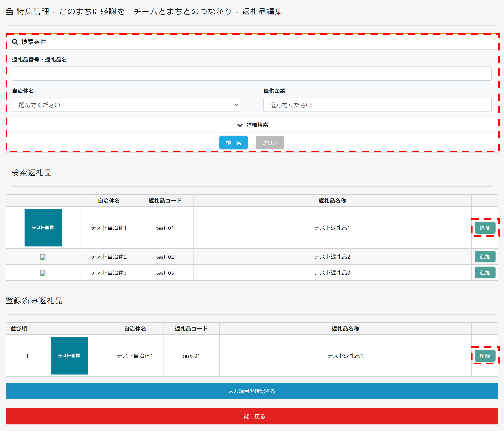The width and height of the screenshot is (504, 431).
Task: Open the 提供企業 dropdown
Action: click(377, 105)
